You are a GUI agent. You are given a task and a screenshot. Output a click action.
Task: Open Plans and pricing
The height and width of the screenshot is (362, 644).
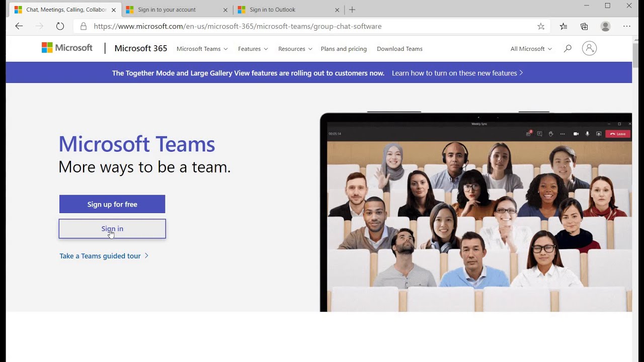click(x=344, y=49)
